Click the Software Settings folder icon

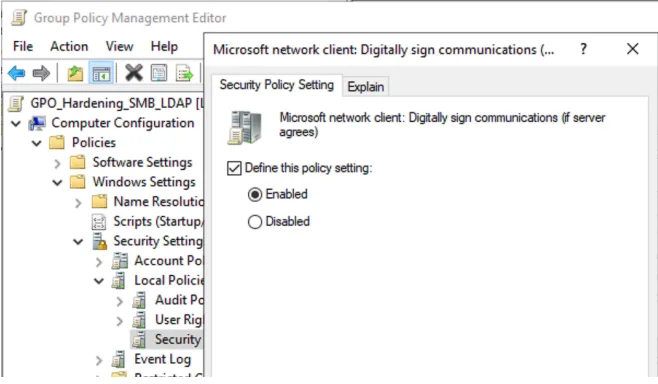(78, 162)
